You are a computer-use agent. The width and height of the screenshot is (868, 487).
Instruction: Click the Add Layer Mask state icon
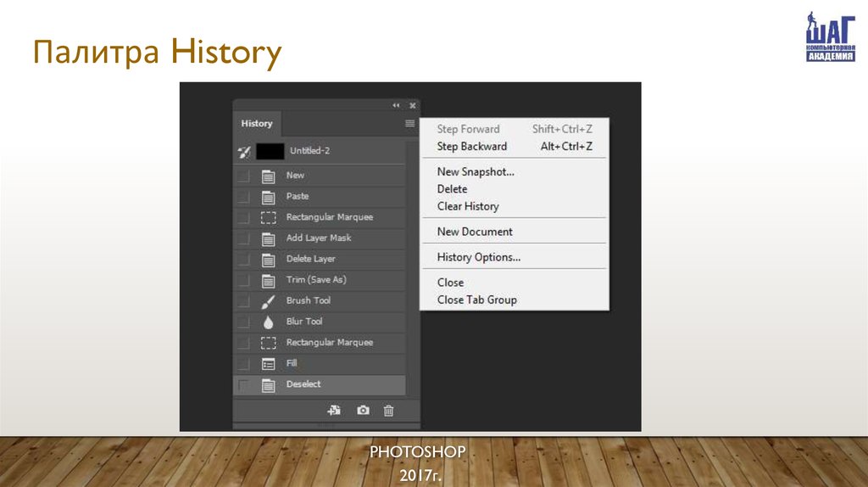[268, 238]
